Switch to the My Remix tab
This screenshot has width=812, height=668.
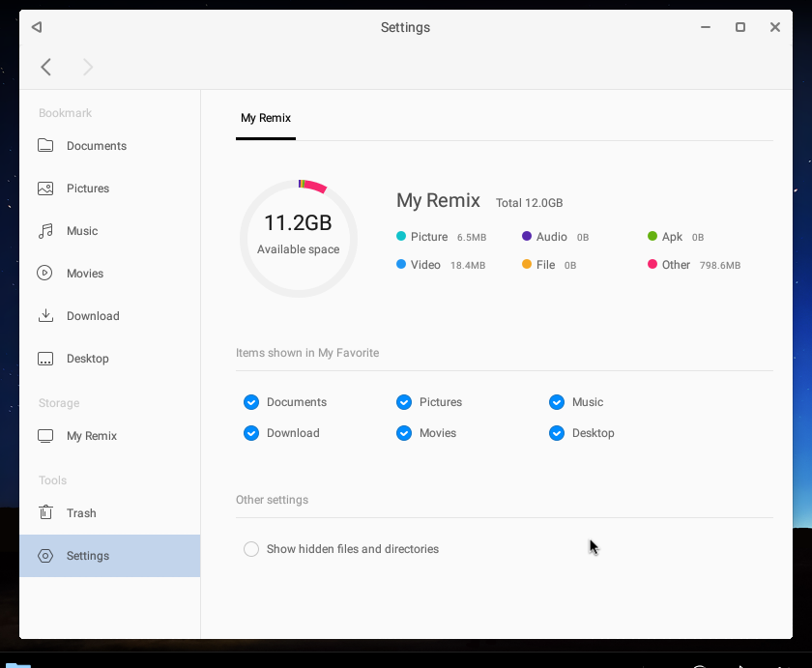click(x=266, y=117)
